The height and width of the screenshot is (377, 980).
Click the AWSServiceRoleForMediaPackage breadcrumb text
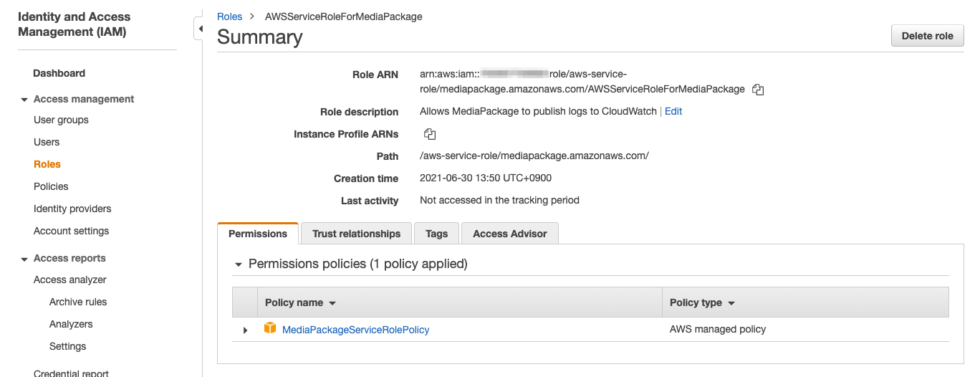(343, 16)
